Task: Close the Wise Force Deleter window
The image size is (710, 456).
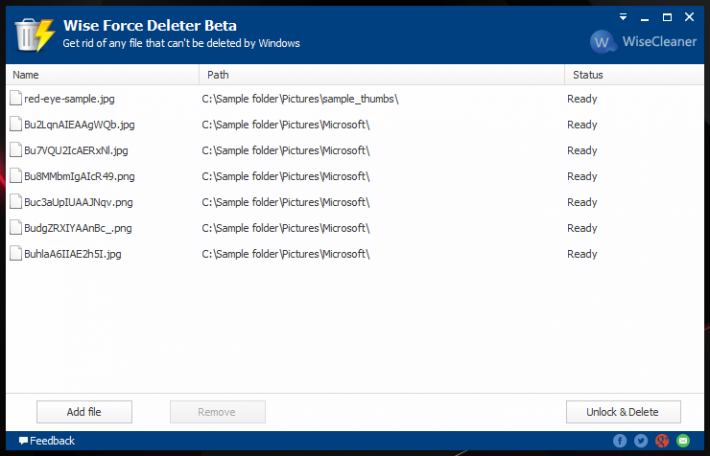Action: click(x=689, y=17)
